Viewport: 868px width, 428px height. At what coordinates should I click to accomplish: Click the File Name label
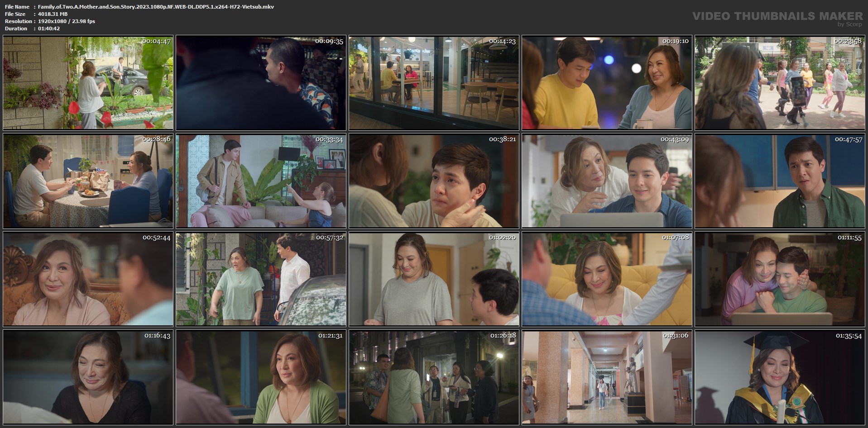pos(17,7)
